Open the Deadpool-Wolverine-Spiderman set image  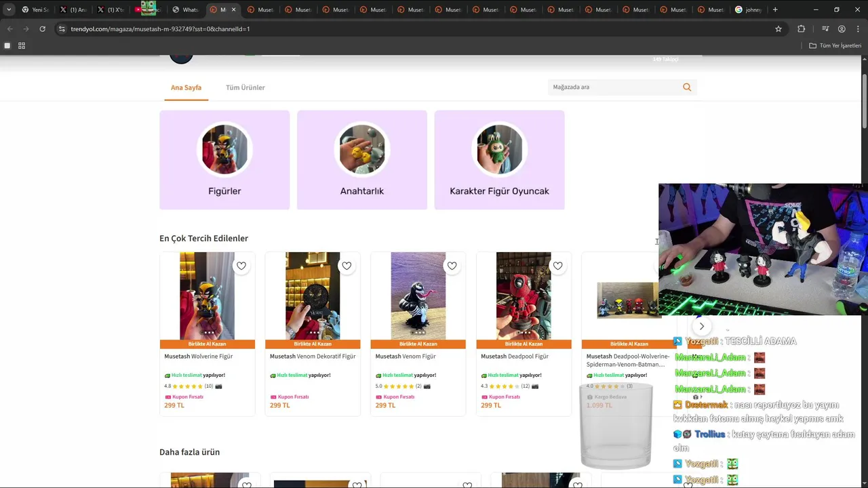pyautogui.click(x=627, y=300)
